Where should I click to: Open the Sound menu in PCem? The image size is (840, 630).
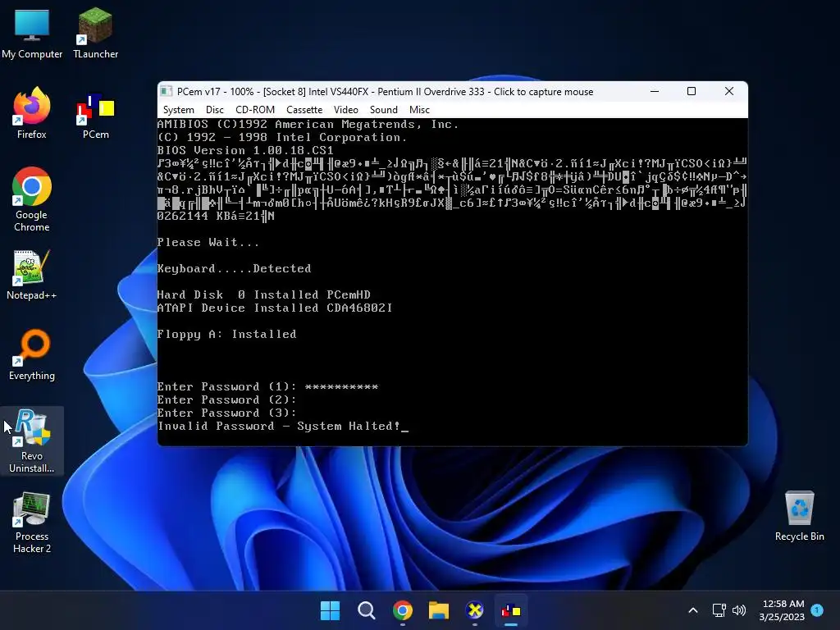pyautogui.click(x=384, y=110)
